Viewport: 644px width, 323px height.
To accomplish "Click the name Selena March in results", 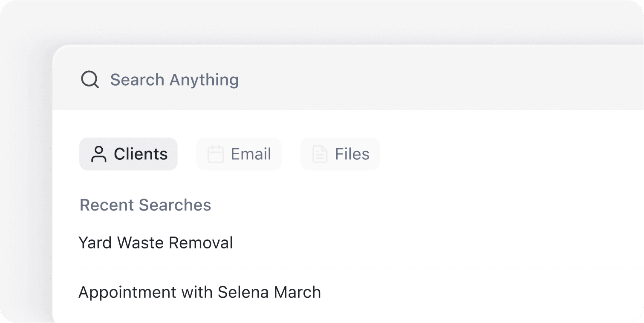I will tap(269, 292).
